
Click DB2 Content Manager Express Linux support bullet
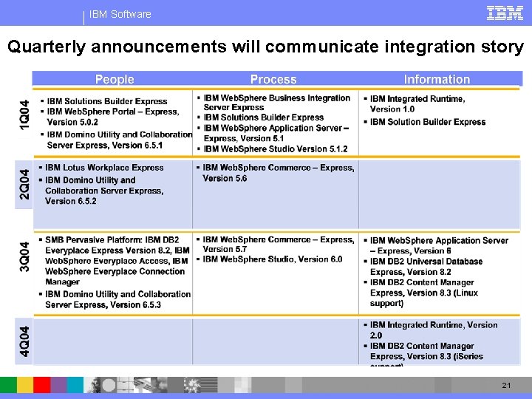coord(424,293)
